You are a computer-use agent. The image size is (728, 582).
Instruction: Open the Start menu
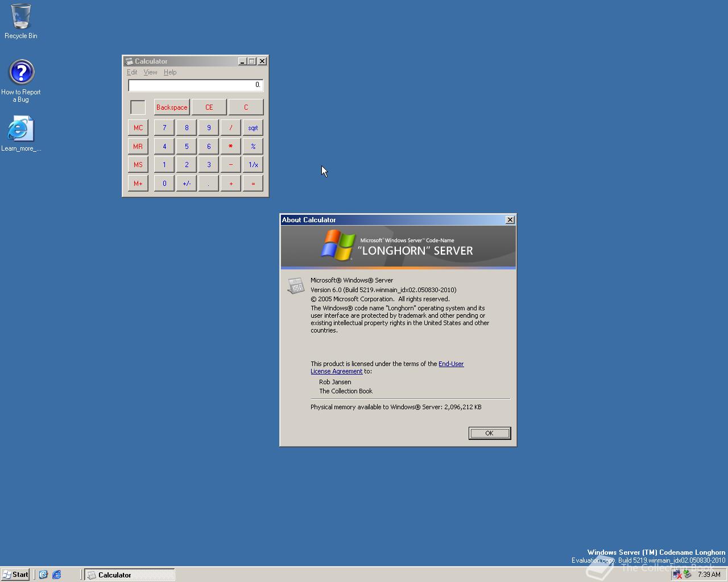15,575
